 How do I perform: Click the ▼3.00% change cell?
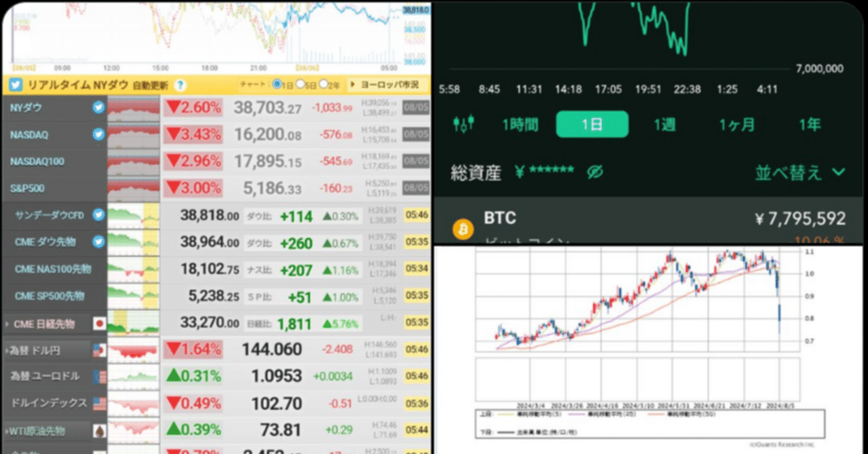point(194,188)
